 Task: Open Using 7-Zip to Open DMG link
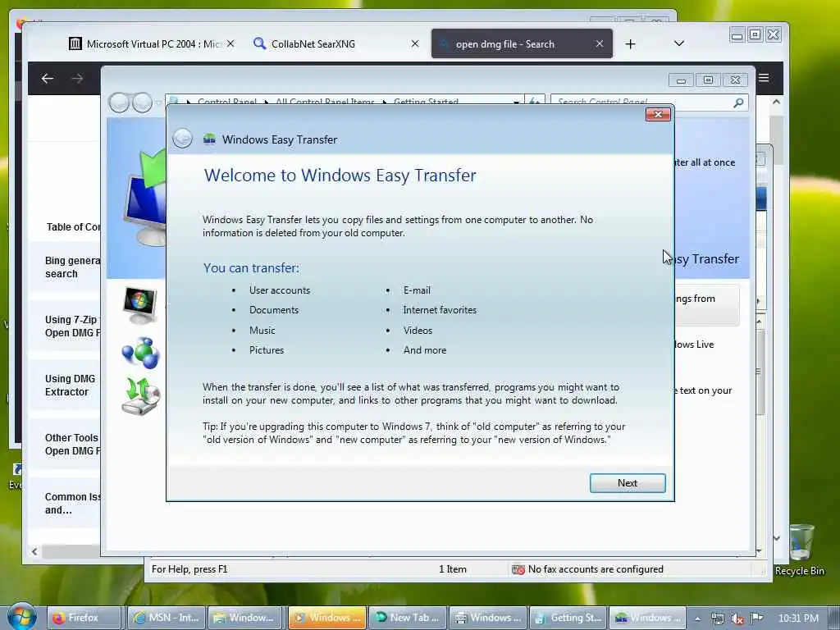pos(72,326)
